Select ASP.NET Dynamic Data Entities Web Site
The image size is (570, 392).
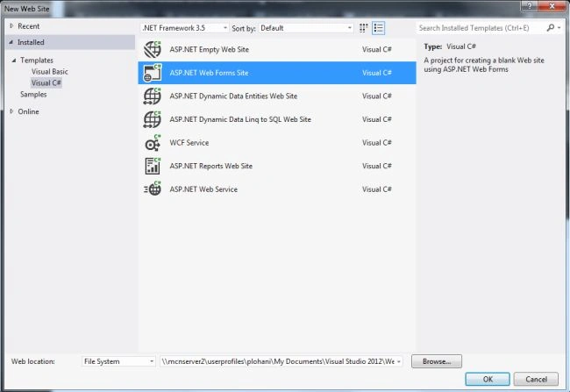(277, 96)
